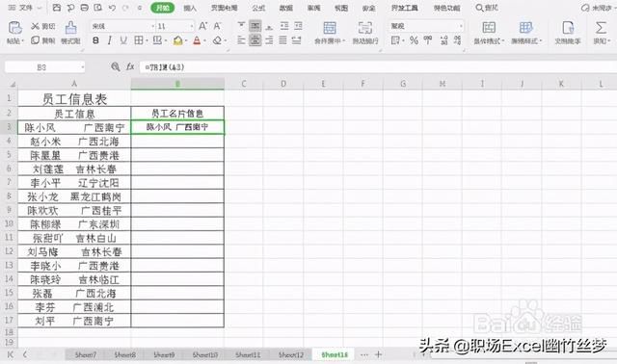617x364 pixels.
Task: Toggle underline formatting
Action: [x=123, y=40]
